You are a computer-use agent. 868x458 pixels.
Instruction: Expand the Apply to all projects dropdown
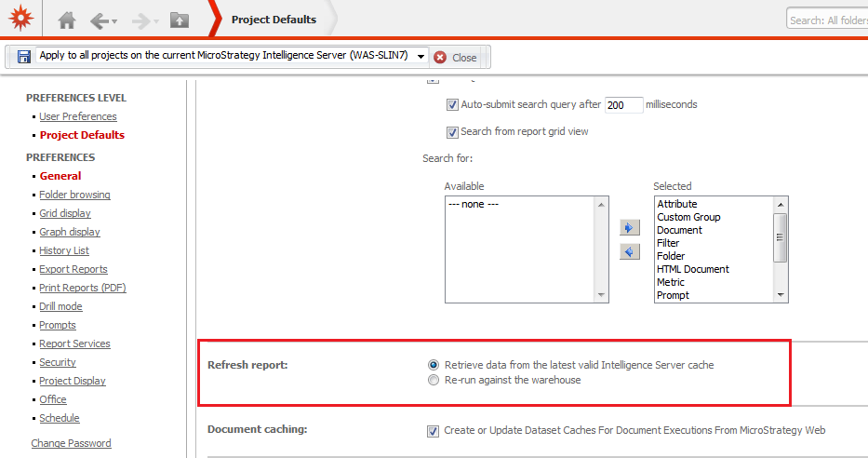tap(421, 57)
